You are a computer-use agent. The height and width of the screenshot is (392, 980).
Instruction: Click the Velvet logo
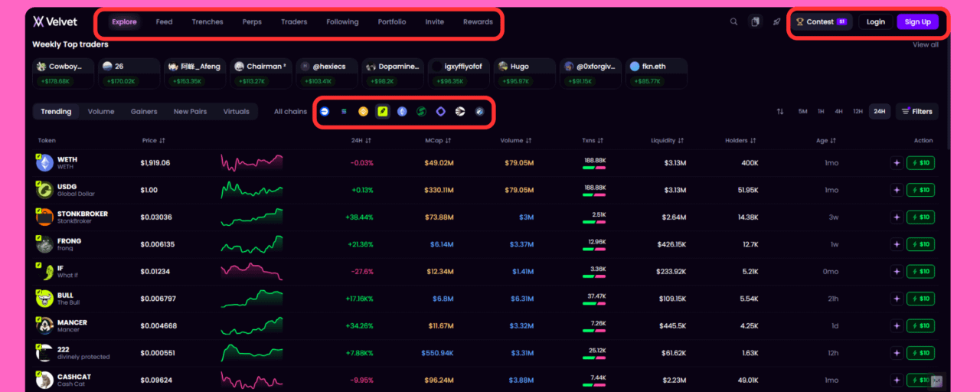click(55, 21)
